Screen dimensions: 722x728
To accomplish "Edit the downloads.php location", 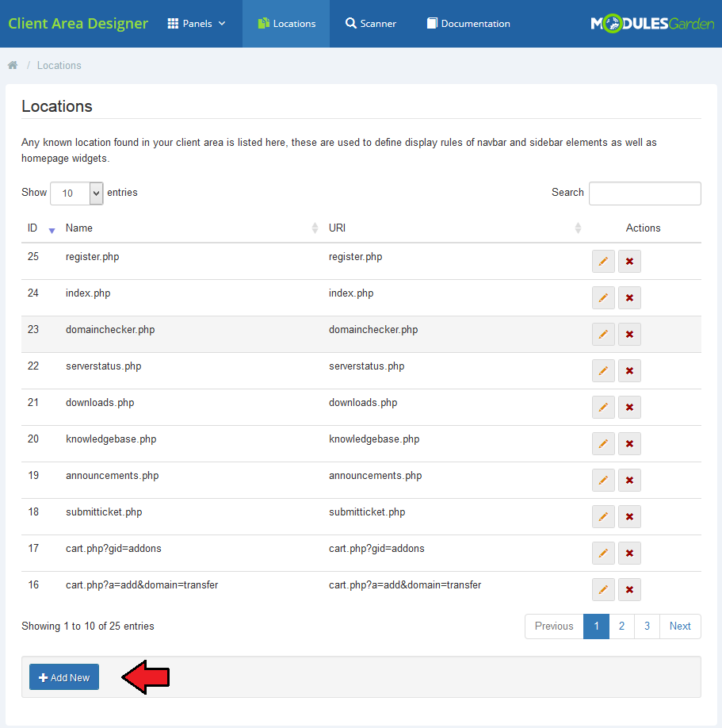I will tap(603, 407).
